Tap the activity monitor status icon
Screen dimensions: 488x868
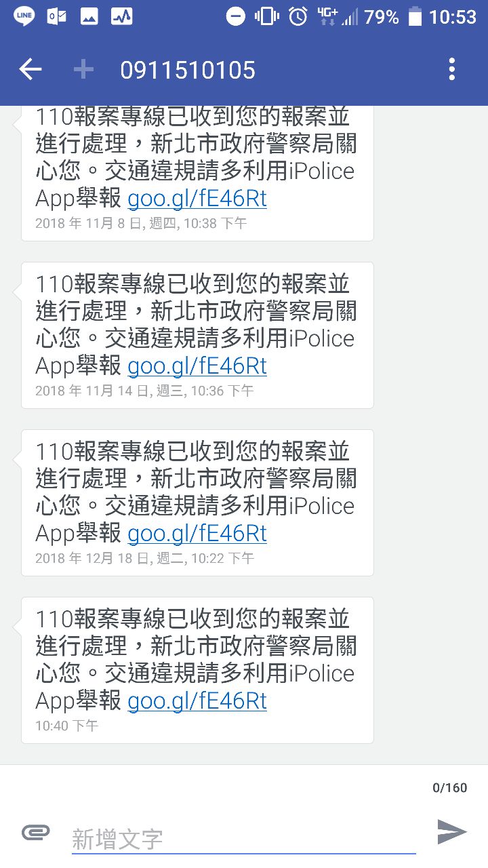tap(122, 16)
